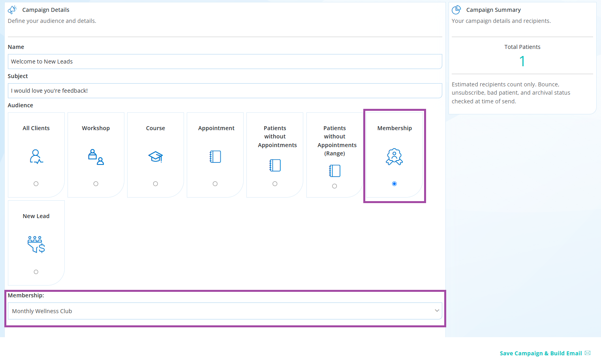Click the Membership dropdown chevron arrow
Image resolution: width=601 pixels, height=364 pixels.
coord(437,311)
